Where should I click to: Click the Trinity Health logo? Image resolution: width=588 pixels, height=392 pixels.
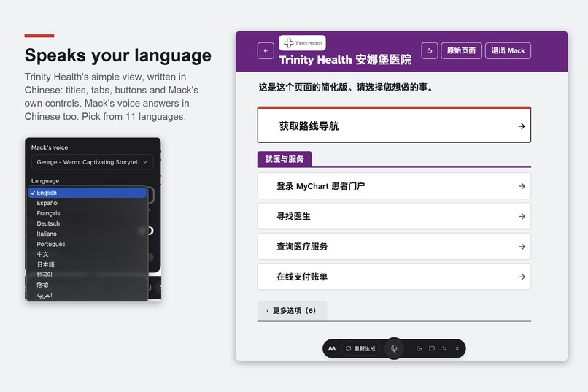[x=302, y=43]
